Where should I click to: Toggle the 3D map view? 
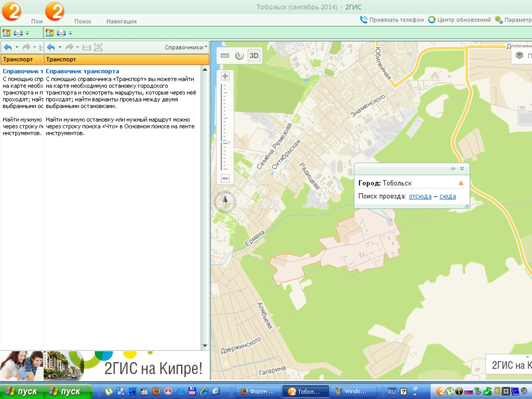click(254, 55)
